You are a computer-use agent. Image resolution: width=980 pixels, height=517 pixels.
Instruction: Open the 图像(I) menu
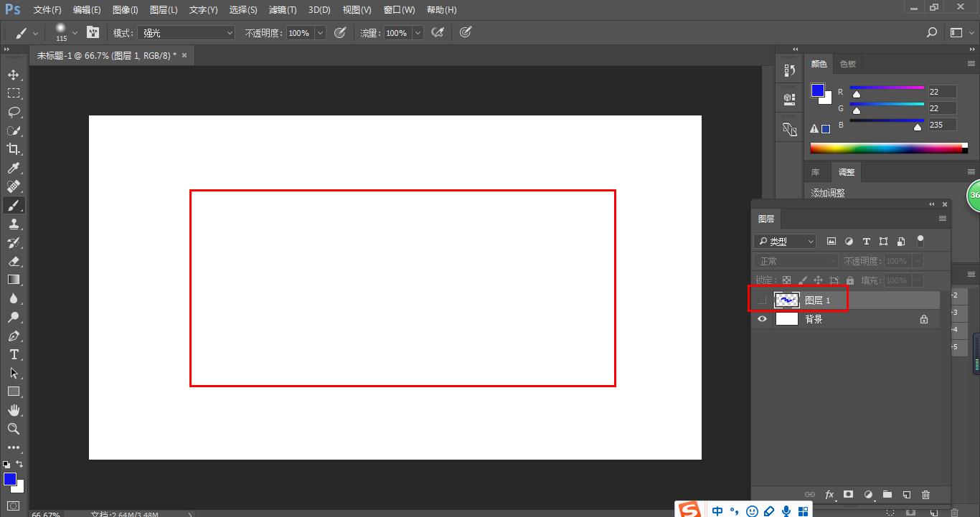tap(125, 10)
